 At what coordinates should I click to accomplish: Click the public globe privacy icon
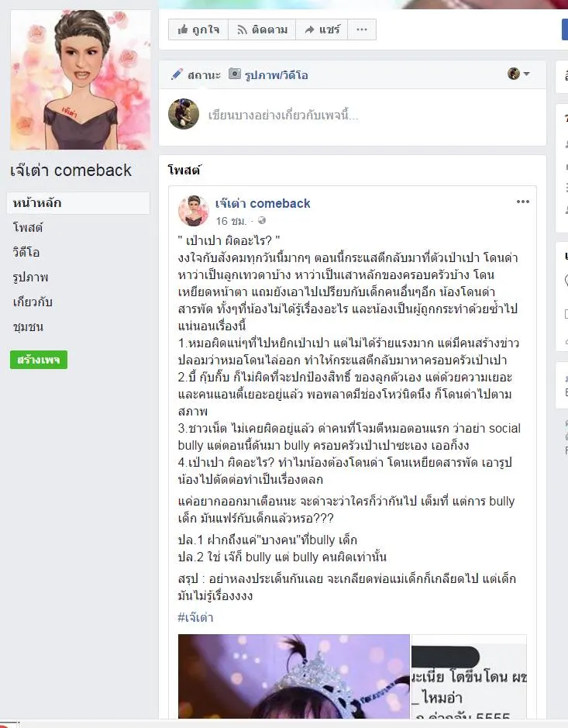click(x=262, y=220)
